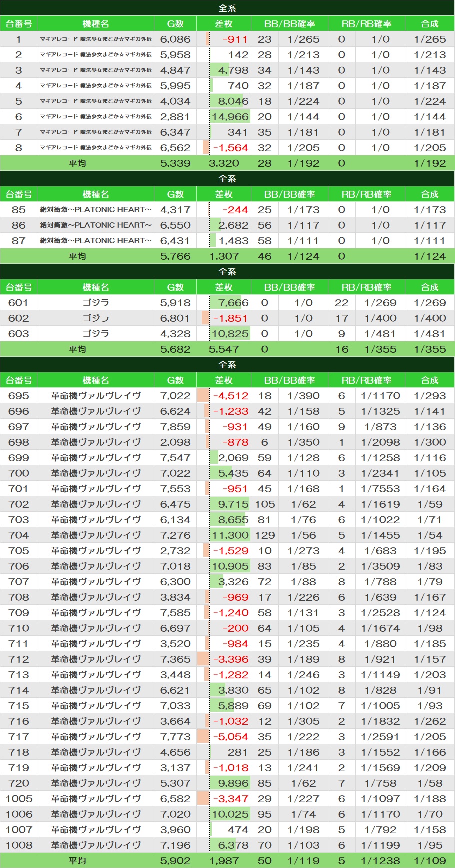Click the 1/7553 RB rate
Viewport: 455px width, 868px height.
pos(380,489)
